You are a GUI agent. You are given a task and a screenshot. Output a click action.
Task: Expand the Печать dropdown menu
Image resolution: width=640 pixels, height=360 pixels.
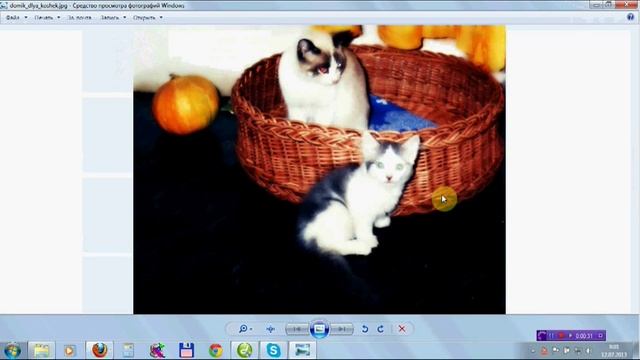tap(47, 18)
